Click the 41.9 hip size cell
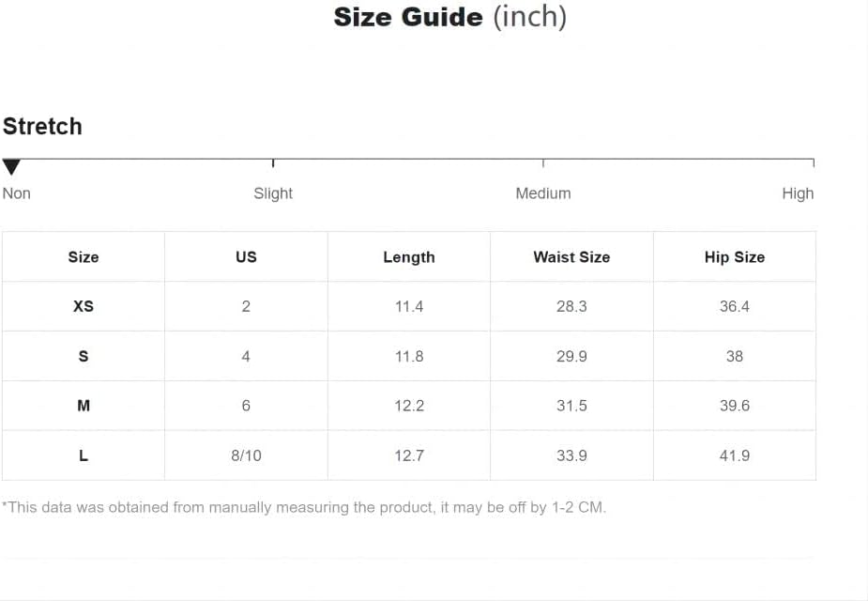The height and width of the screenshot is (601, 868). coord(735,455)
